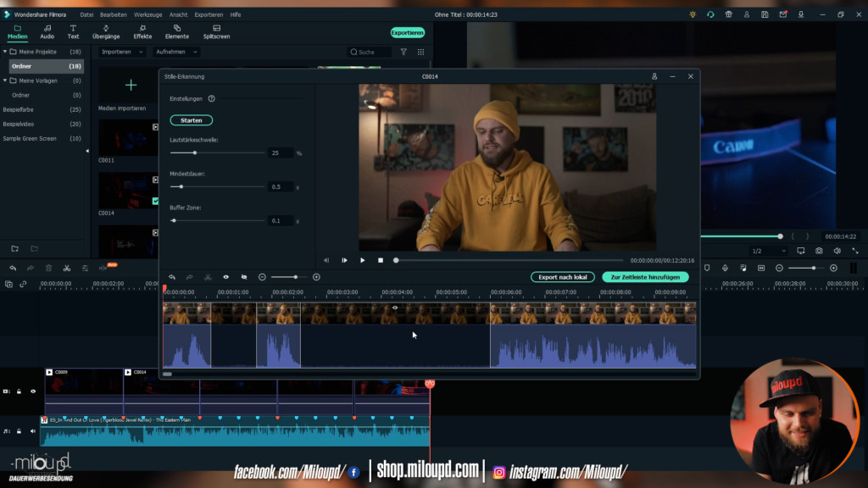Click the crossed-eye icon in dialog toolbar
868x488 pixels.
coord(243,277)
